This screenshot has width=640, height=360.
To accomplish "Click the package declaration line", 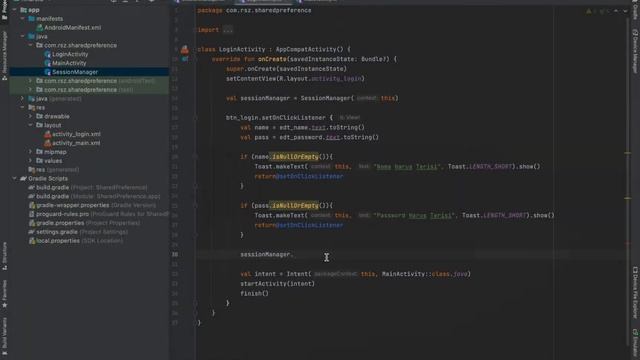I will [x=254, y=11].
